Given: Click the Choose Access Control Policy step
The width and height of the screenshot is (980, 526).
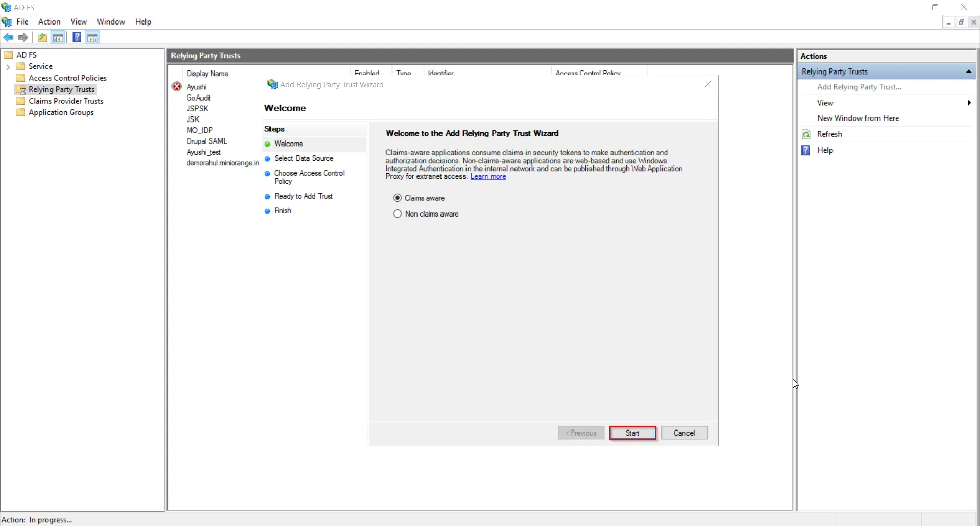Looking at the screenshot, I should click(x=309, y=177).
